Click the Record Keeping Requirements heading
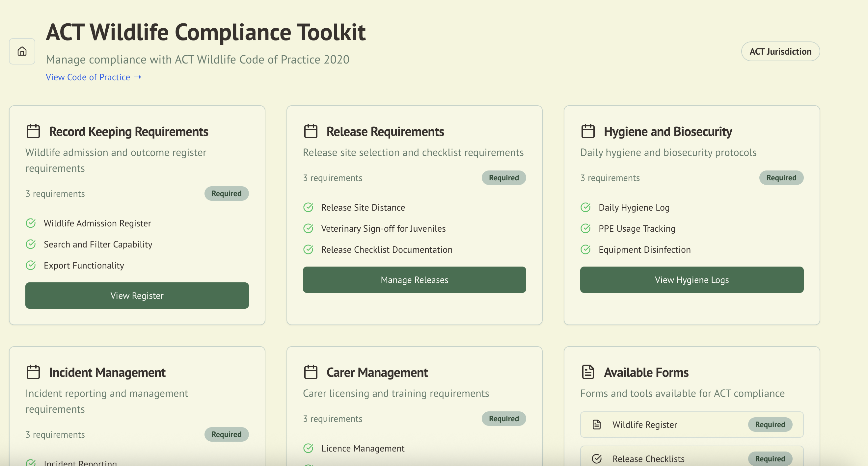 (x=128, y=132)
